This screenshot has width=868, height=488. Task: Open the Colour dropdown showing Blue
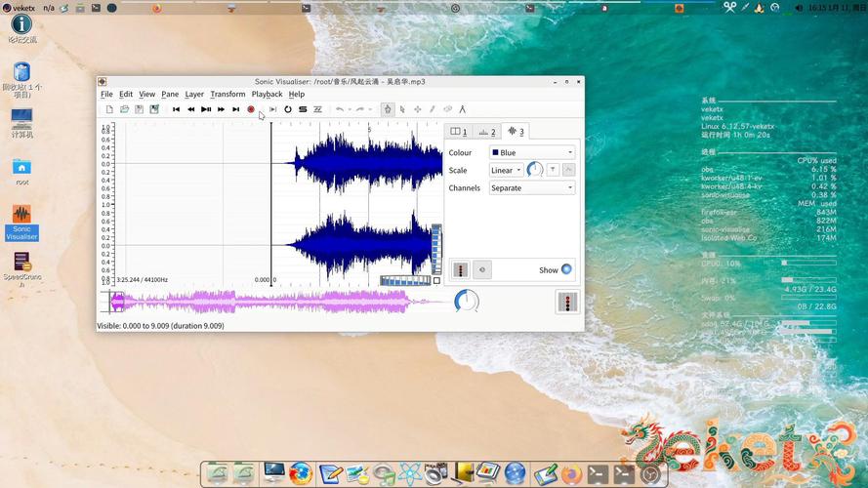(532, 152)
